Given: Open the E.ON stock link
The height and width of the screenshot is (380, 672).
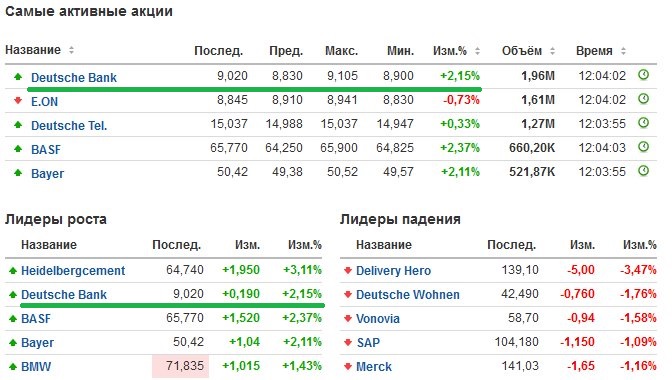Looking at the screenshot, I should (x=45, y=102).
